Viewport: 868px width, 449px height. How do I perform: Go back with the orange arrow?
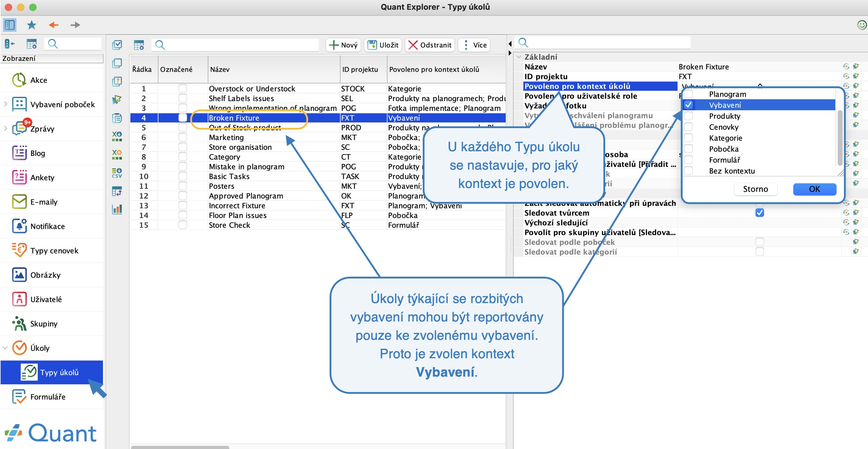54,25
